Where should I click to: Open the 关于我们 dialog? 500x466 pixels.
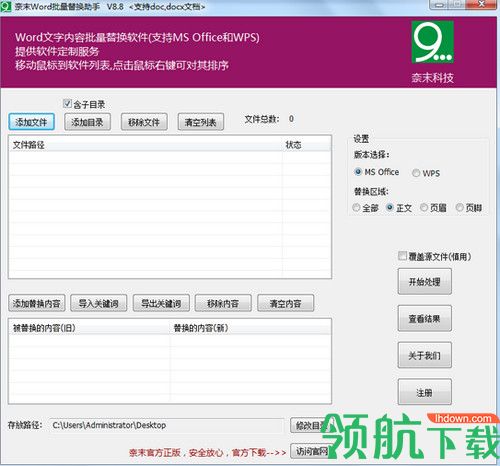tap(425, 355)
